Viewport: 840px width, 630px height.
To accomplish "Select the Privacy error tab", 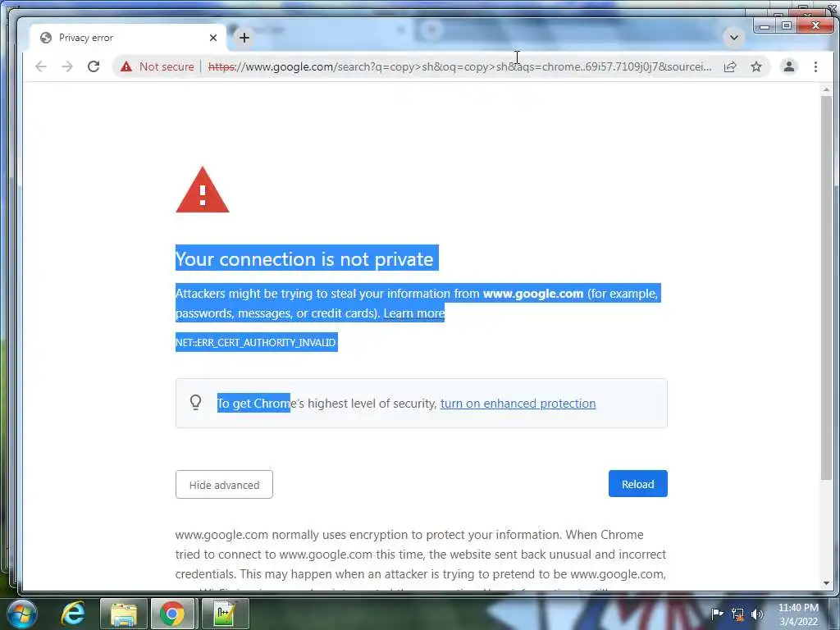I will coord(129,38).
